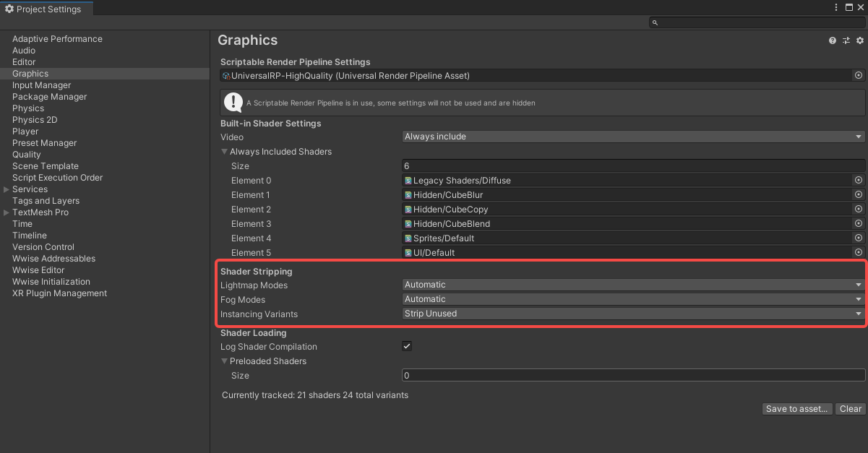868x453 pixels.
Task: Click the Save to asset button
Action: click(796, 408)
